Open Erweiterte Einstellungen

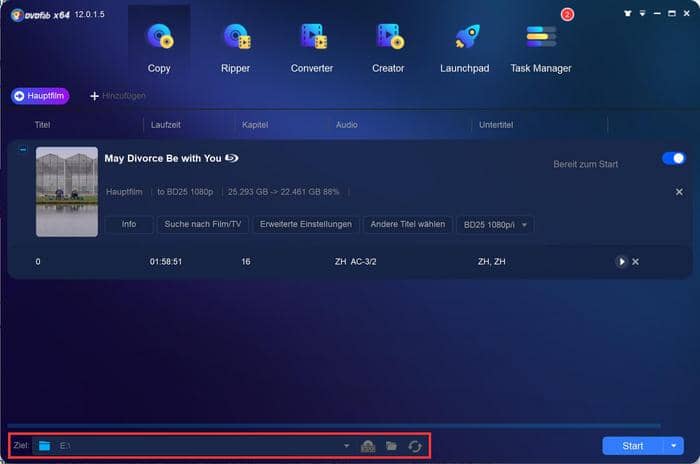pos(306,224)
